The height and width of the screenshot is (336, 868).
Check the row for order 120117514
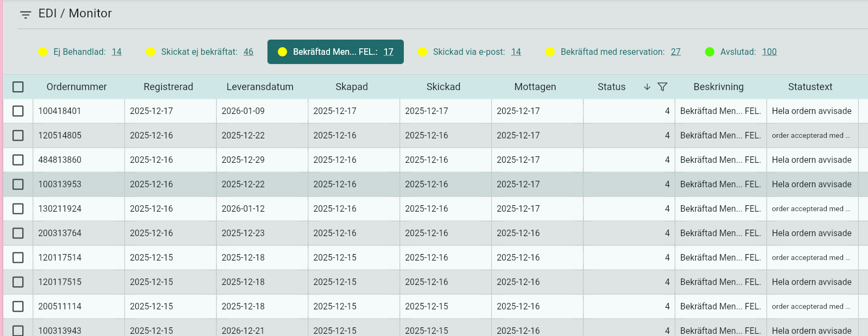point(18,258)
